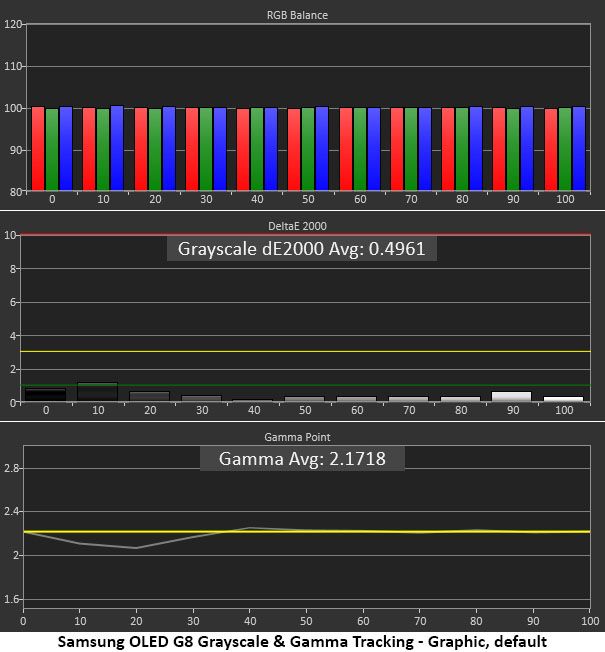Click the blue bar at 100 in RGB Balance
605x652 pixels.
(579, 149)
